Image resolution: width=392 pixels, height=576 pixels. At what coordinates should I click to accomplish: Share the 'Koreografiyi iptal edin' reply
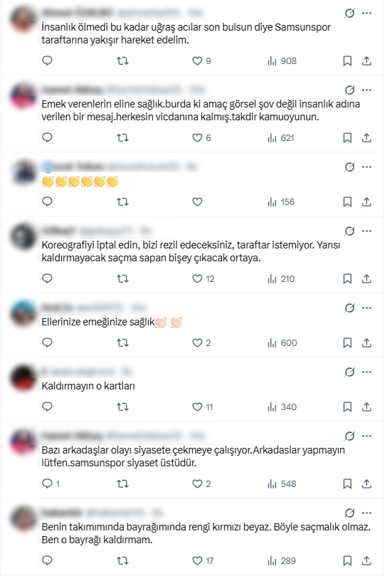pyautogui.click(x=366, y=279)
